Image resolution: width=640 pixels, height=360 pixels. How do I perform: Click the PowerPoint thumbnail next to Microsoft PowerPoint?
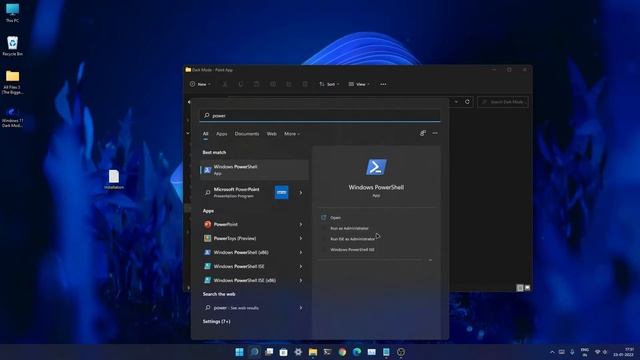coord(281,192)
